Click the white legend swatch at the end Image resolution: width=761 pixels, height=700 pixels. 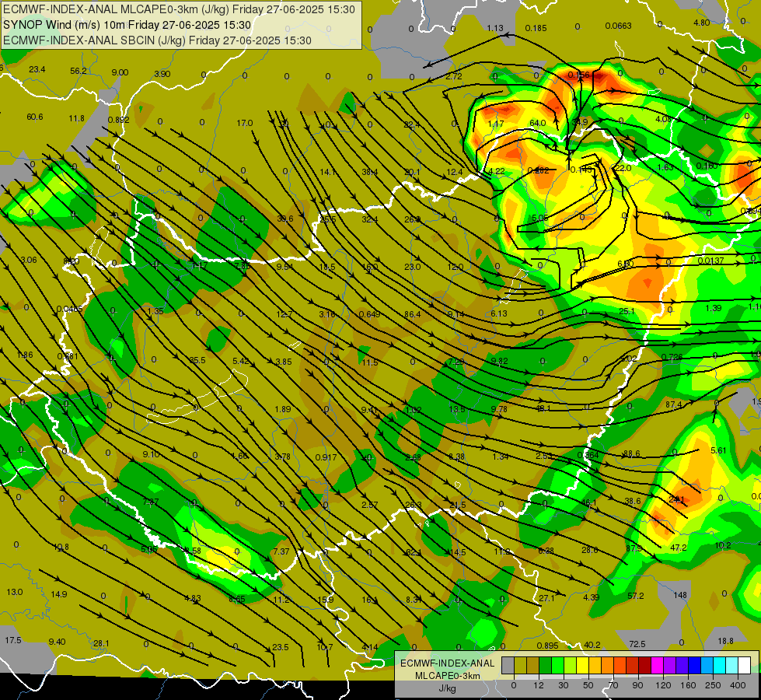point(744,665)
